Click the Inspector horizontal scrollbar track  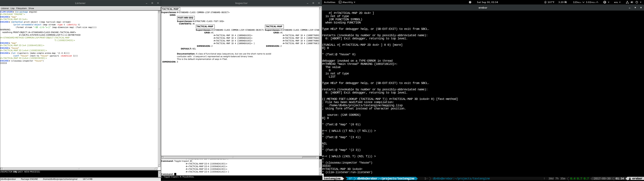(240, 158)
